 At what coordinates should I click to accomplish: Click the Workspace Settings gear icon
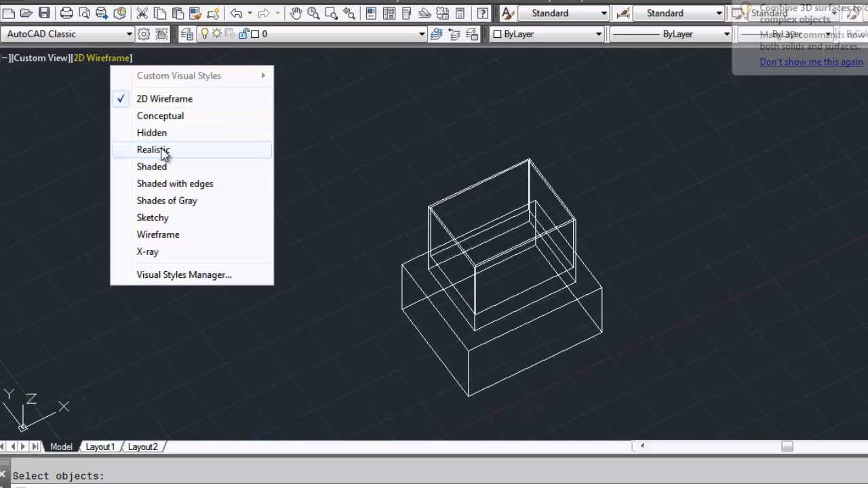click(144, 34)
